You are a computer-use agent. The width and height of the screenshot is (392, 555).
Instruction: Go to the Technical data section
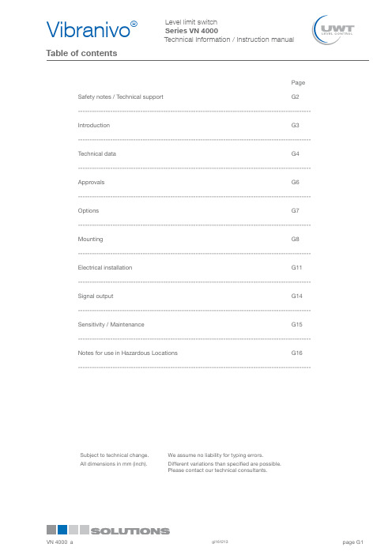(x=97, y=153)
